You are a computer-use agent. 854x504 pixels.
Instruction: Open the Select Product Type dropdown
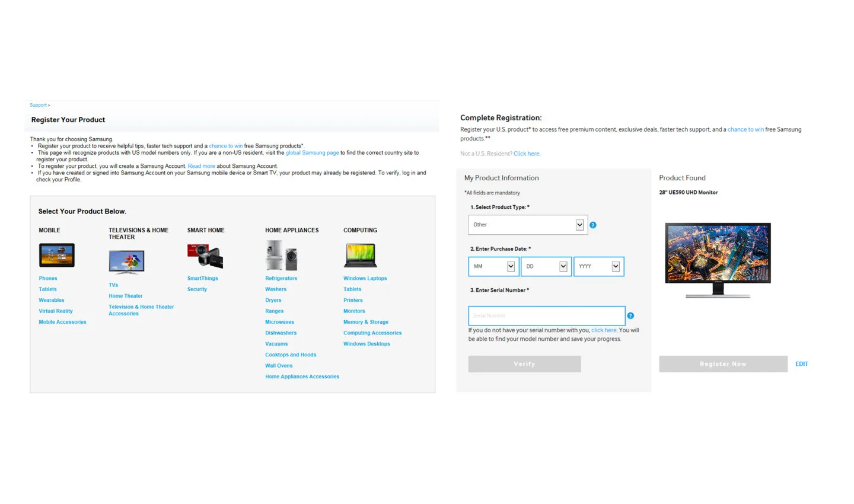click(528, 225)
